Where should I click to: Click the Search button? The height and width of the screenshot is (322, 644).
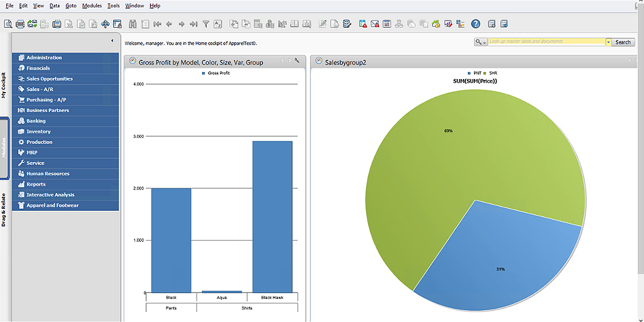[623, 42]
